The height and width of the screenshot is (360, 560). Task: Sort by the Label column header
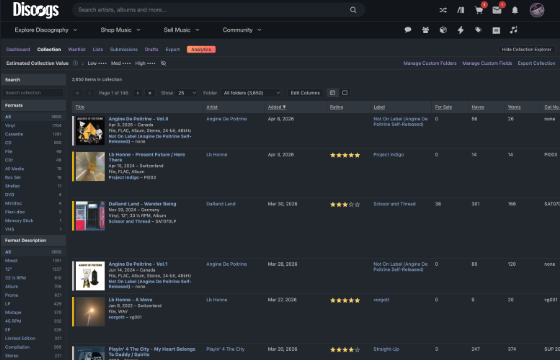tap(379, 107)
